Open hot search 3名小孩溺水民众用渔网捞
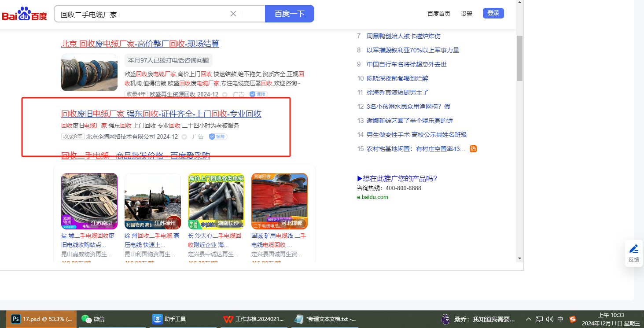This screenshot has height=328, width=644. pos(408,107)
